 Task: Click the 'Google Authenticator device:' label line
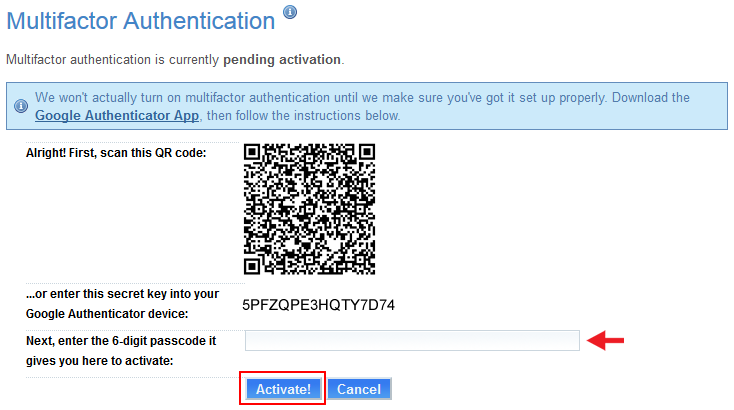(107, 314)
